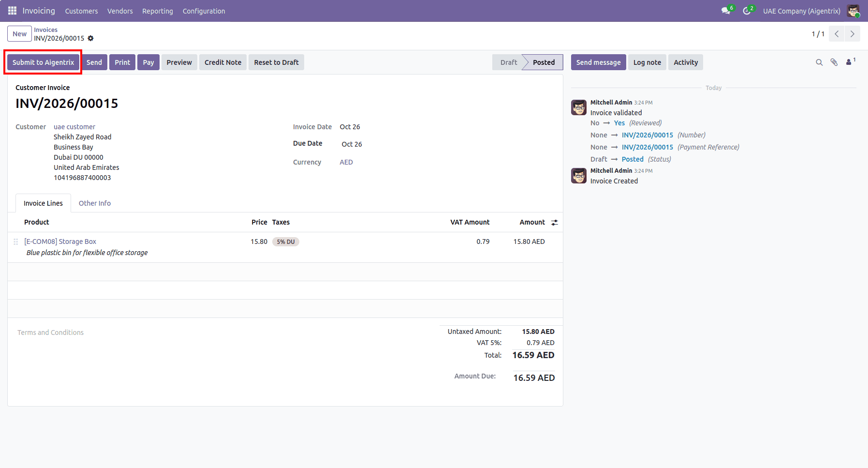Click the pager 1 / 1 counter
This screenshot has height=468, width=868.
pyautogui.click(x=818, y=34)
